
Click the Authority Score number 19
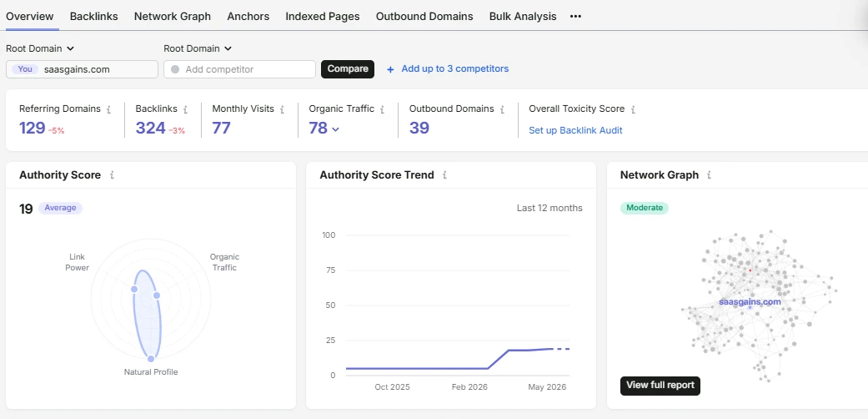(x=26, y=209)
